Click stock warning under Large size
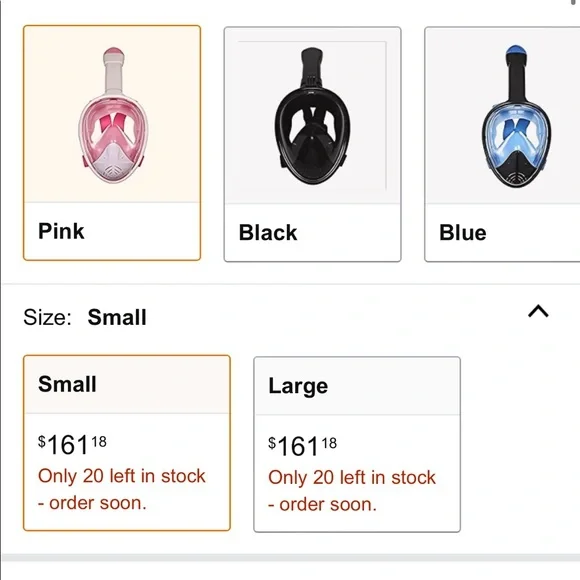 pyautogui.click(x=352, y=491)
